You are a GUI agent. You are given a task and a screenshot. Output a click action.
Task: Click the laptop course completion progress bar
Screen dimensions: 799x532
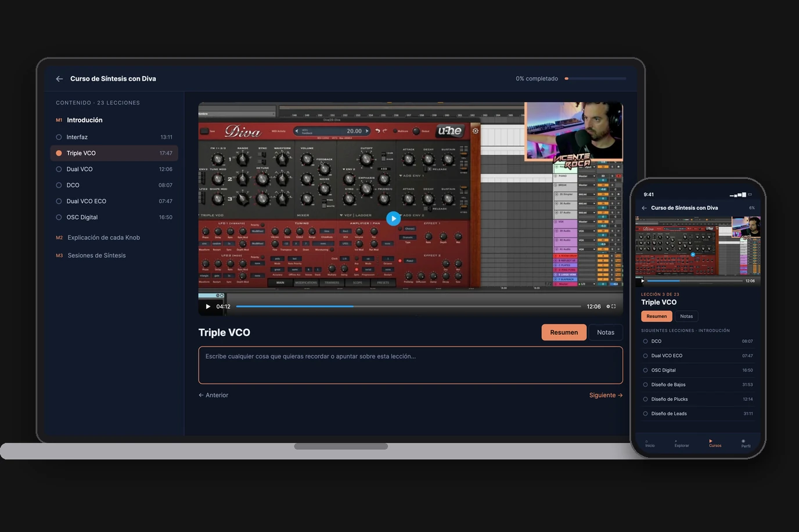point(595,78)
